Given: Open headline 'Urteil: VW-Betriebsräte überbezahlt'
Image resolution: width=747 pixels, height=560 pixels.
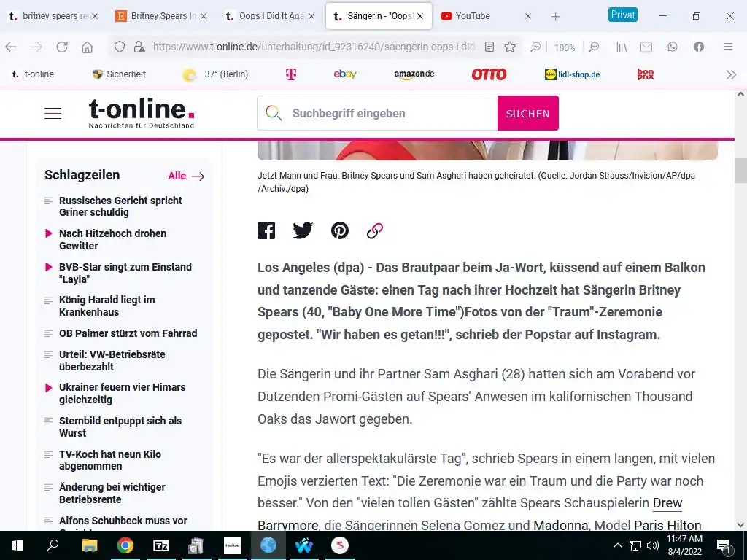Looking at the screenshot, I should click(112, 360).
